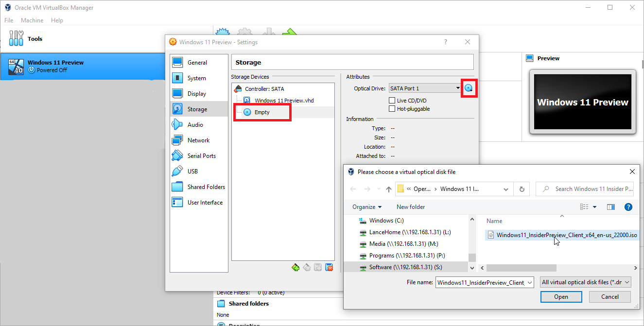Click the Change your view icon
Viewport: 644px width, 326px height.
584,207
